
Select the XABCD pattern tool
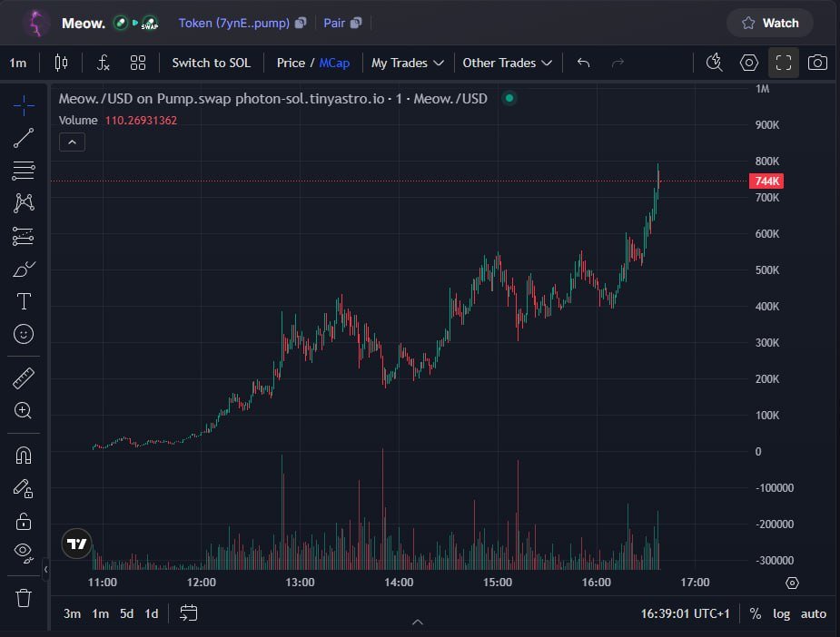pos(24,203)
